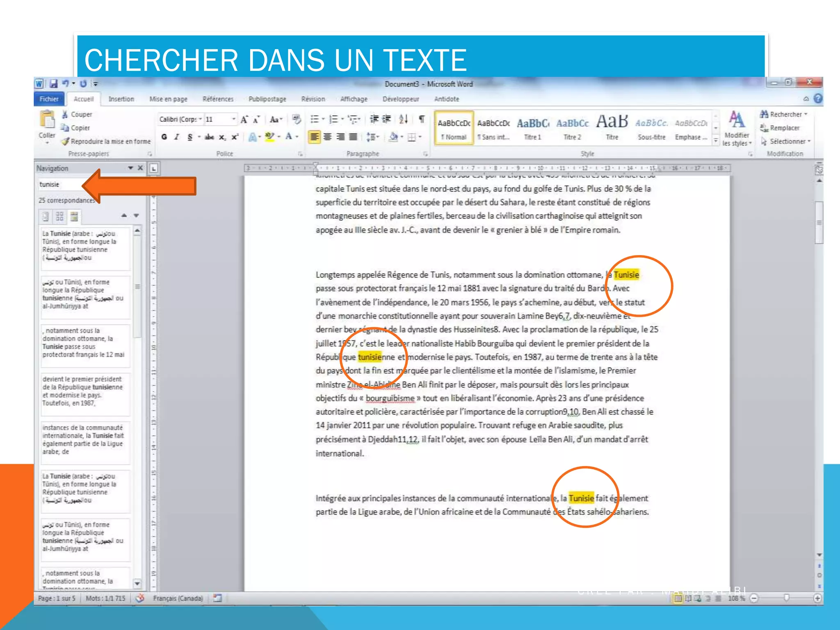
Task: Click zoom out minus button
Action: (754, 598)
